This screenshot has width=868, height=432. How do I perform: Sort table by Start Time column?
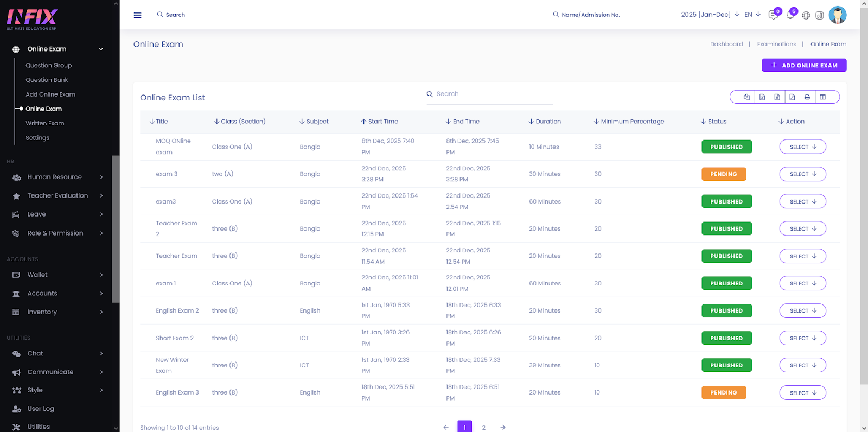[380, 122]
